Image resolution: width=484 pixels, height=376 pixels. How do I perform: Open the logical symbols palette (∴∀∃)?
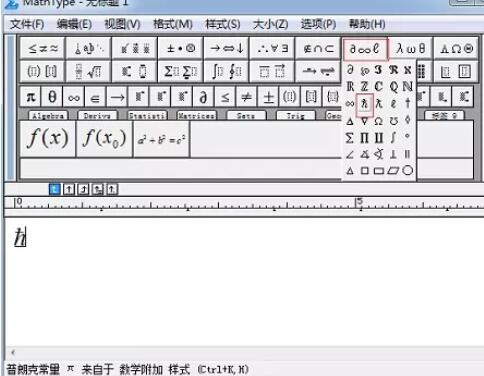[x=272, y=49]
